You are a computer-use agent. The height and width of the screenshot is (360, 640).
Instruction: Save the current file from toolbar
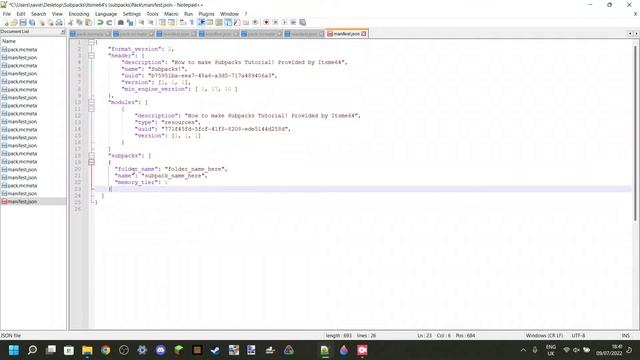click(23, 22)
